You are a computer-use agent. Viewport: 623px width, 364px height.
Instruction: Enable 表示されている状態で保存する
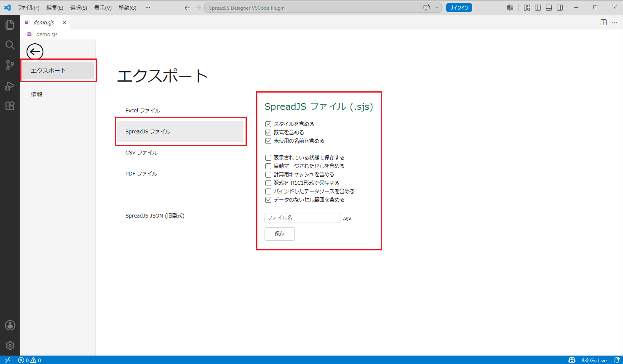click(268, 158)
